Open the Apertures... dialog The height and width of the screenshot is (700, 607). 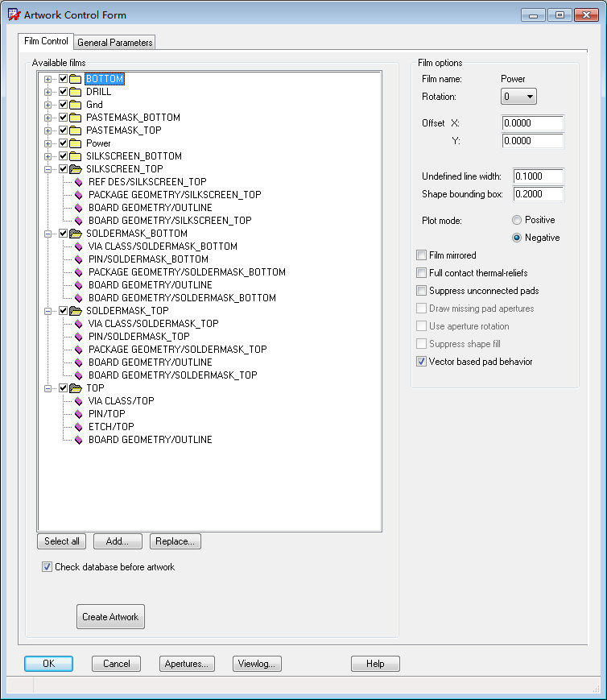point(187,664)
